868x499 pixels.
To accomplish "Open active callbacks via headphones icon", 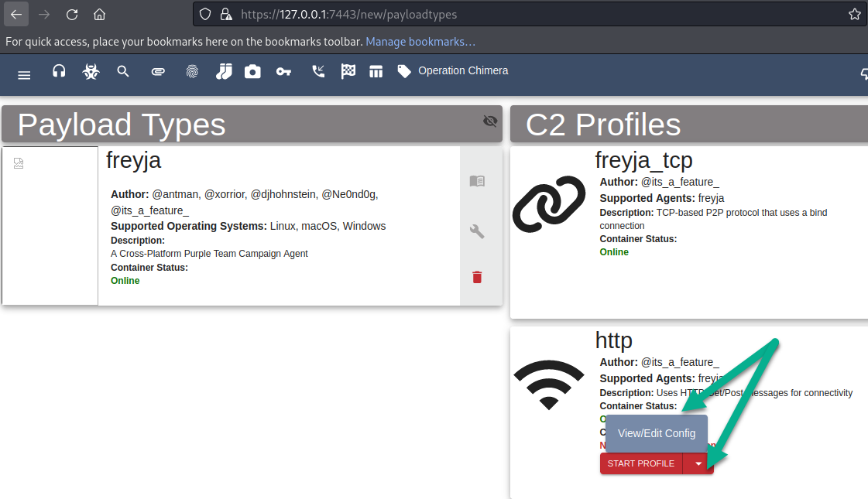I will [x=59, y=71].
